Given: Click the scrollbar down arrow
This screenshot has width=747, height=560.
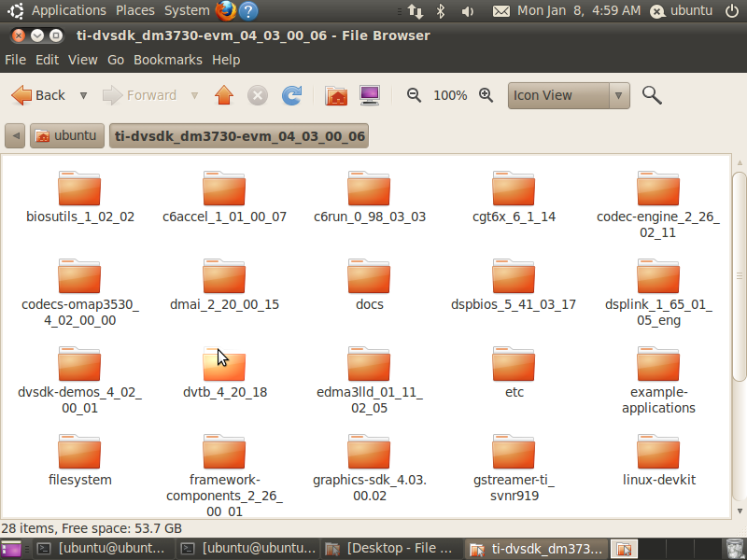Looking at the screenshot, I should (740, 511).
